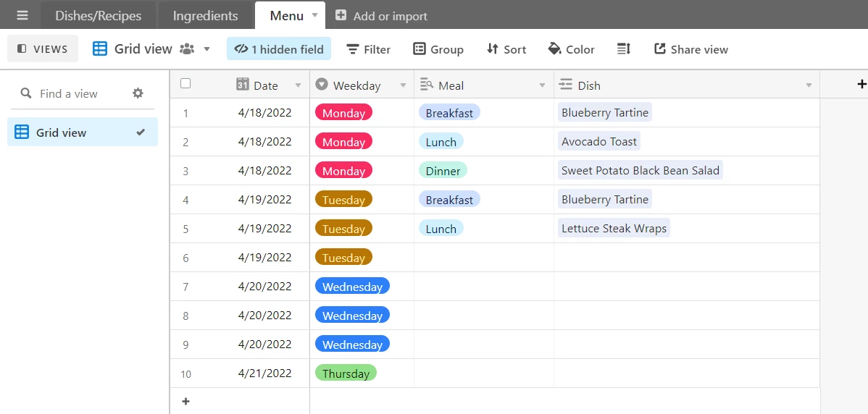868x414 pixels.
Task: Click the collaborators people icon
Action: (187, 49)
